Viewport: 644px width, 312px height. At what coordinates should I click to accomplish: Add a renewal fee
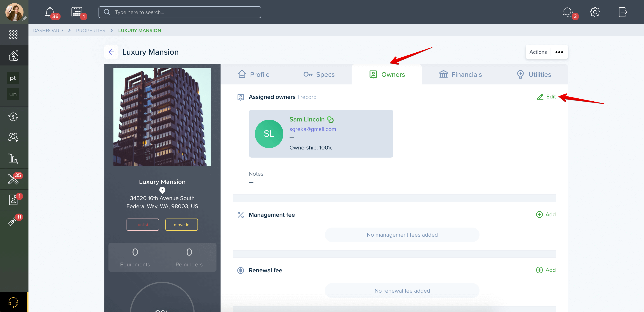(546, 270)
